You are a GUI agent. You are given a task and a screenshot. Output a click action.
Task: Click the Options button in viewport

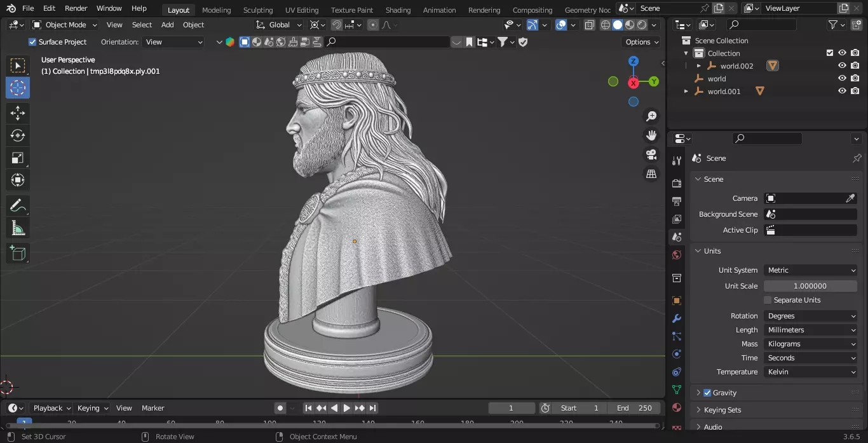coord(642,42)
